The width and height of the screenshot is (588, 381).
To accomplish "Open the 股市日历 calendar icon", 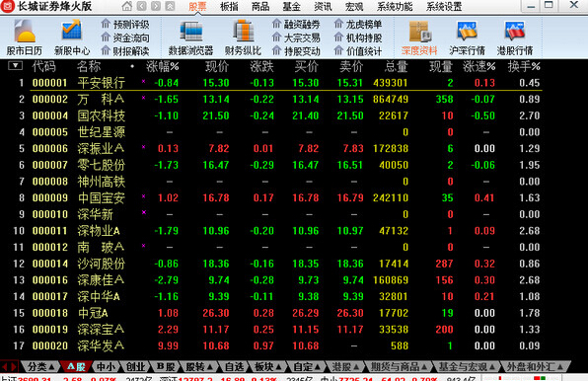I will [x=25, y=38].
